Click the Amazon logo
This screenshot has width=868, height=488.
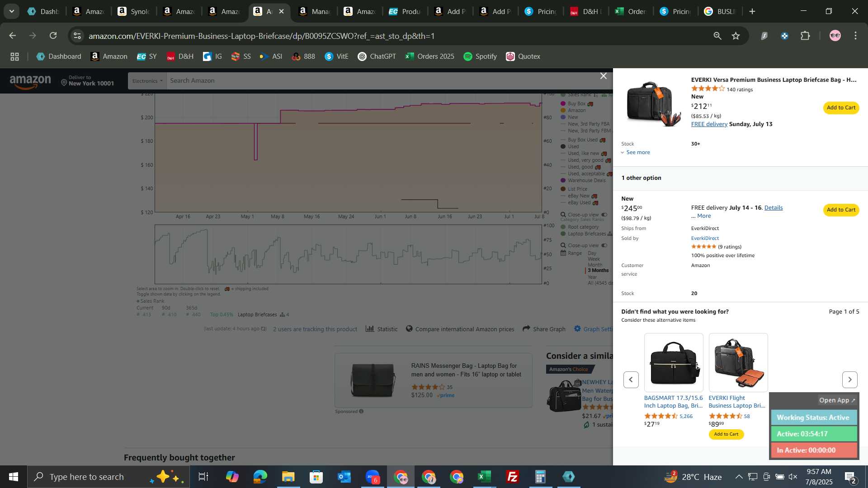tap(30, 81)
